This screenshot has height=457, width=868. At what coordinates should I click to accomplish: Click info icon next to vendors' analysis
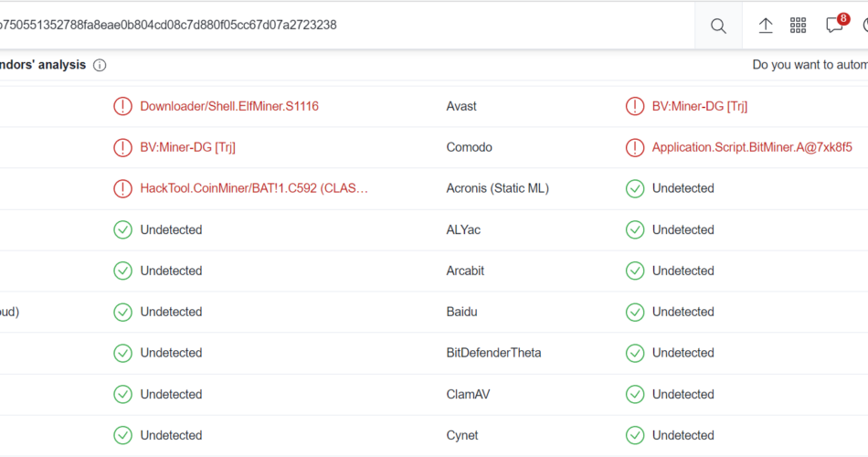pos(100,66)
